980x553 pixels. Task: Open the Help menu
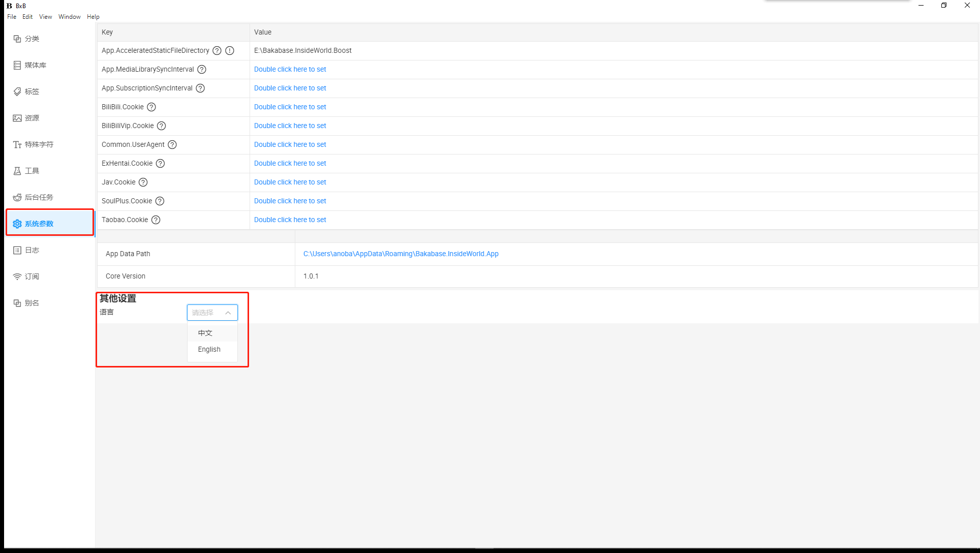click(93, 17)
